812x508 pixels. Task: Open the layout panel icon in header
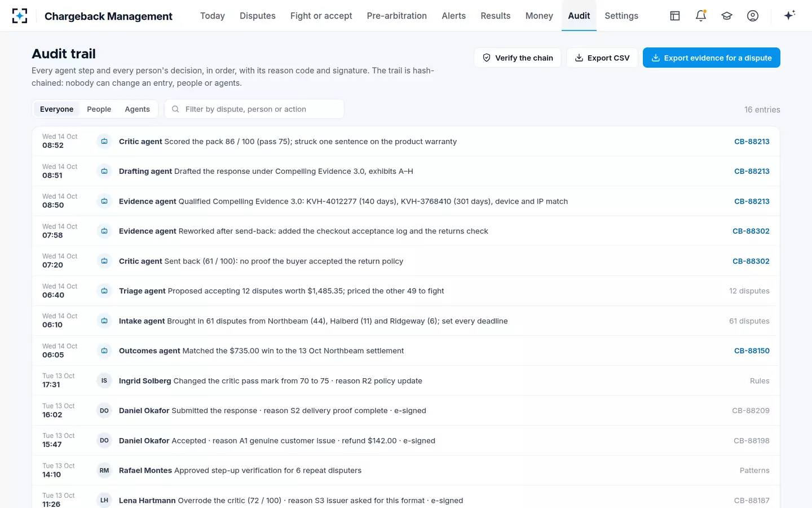[675, 16]
